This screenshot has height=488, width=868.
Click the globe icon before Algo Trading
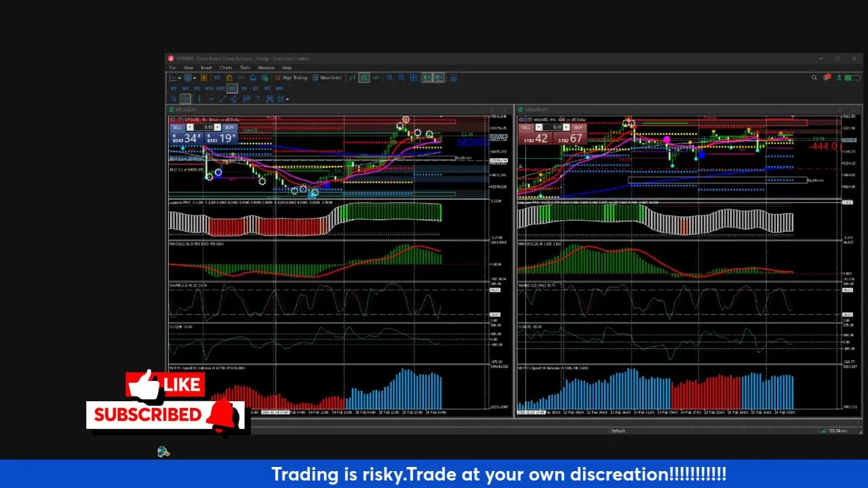[265, 78]
